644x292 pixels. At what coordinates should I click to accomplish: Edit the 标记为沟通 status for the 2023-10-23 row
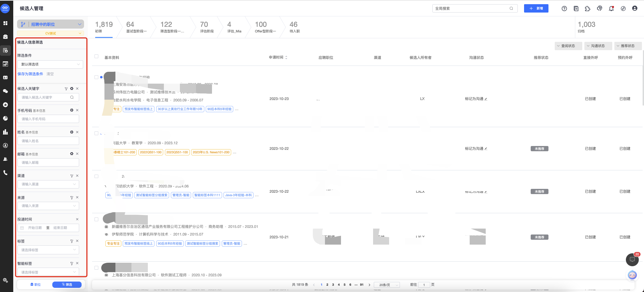tap(486, 99)
